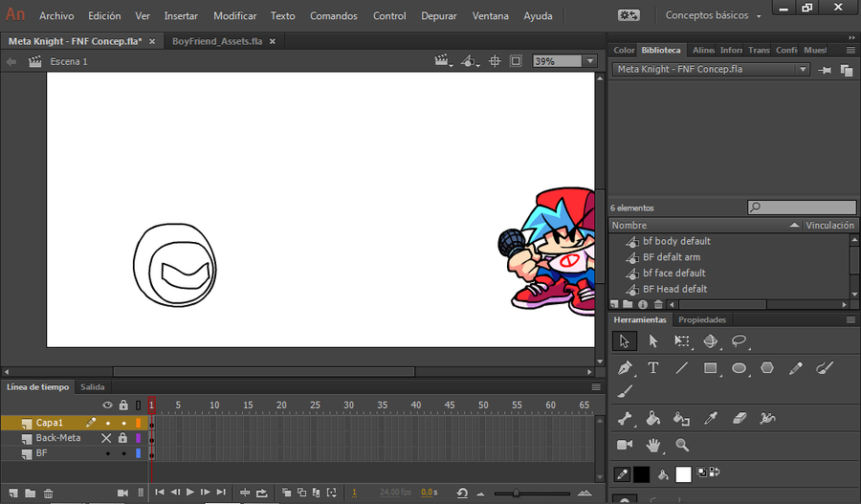Select the Bone tool
The width and height of the screenshot is (861, 504).
(x=625, y=419)
